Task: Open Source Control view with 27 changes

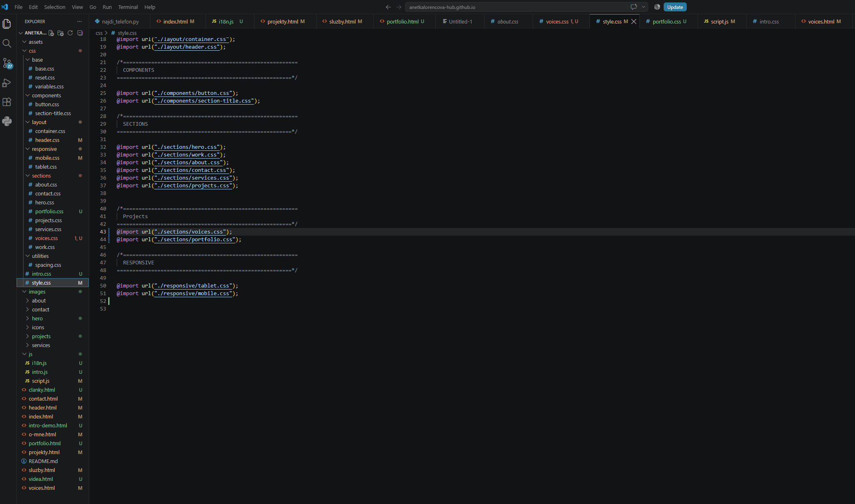Action: (7, 63)
